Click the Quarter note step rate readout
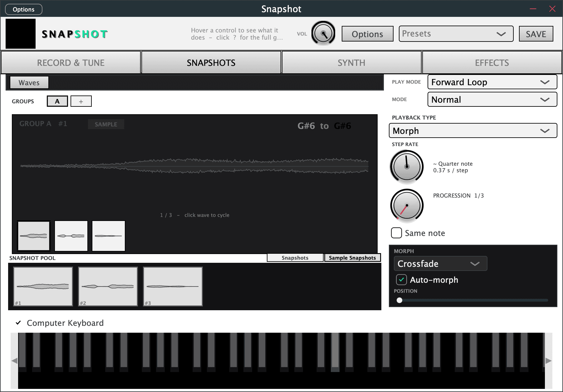This screenshot has height=392, width=563. coord(453,167)
